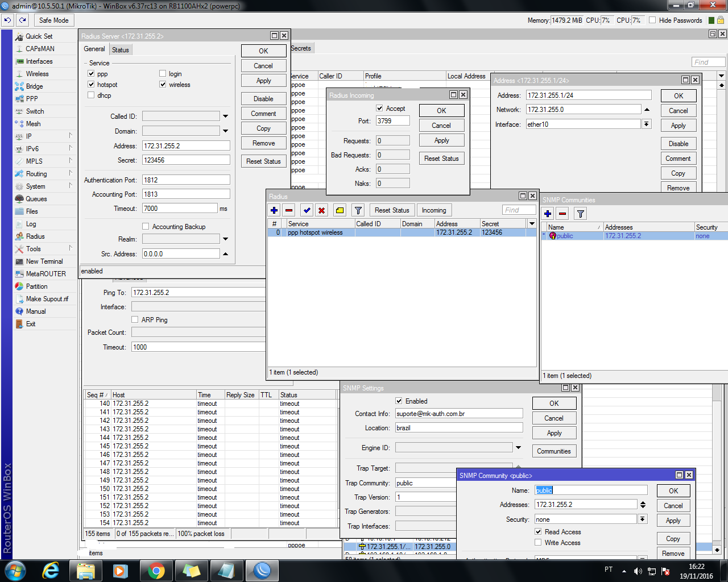728x582 pixels.
Task: Click the undo arrow icon in WinBox toolbar
Action: [7, 20]
